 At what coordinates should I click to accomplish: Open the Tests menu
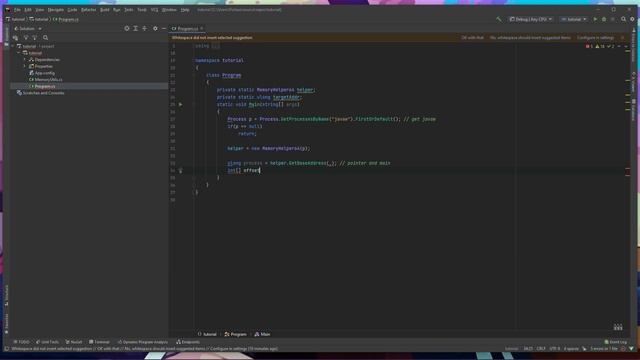[129, 9]
